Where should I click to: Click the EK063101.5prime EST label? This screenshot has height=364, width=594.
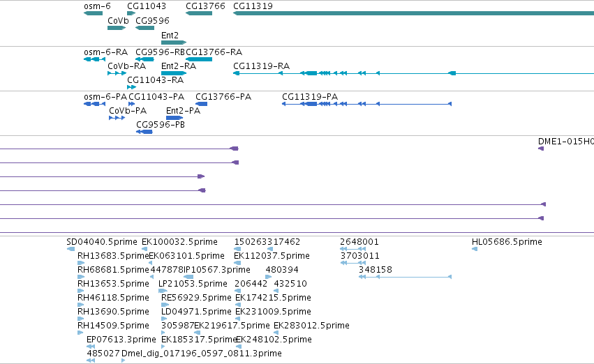pos(187,256)
